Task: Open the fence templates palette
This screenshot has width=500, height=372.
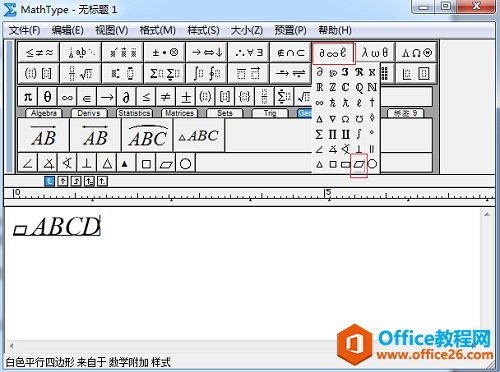Action: pos(39,73)
